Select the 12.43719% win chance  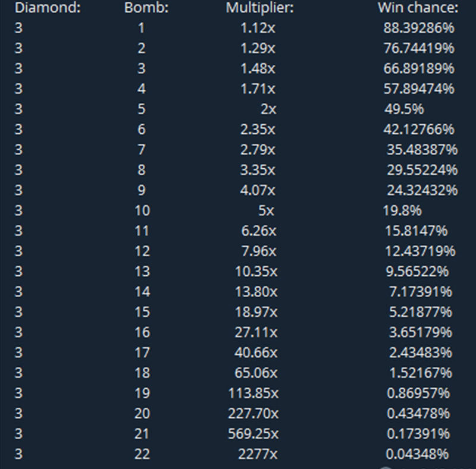421,251
